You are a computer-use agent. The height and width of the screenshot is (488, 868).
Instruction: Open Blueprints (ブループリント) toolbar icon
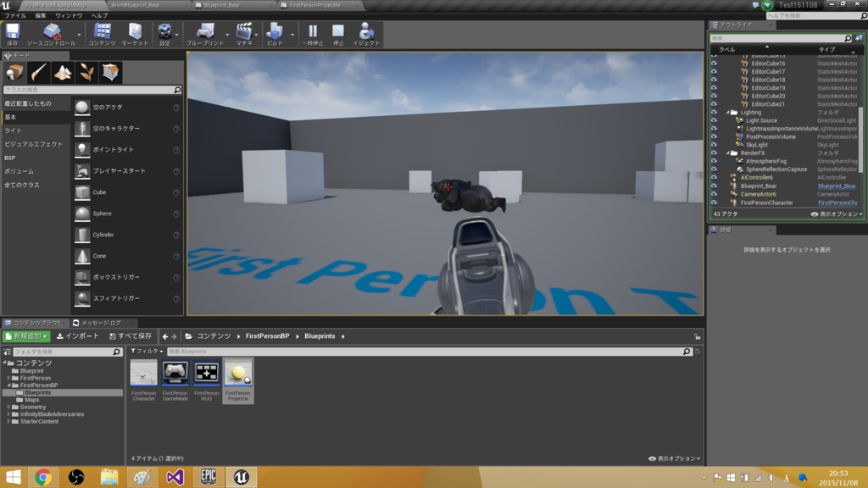[205, 34]
